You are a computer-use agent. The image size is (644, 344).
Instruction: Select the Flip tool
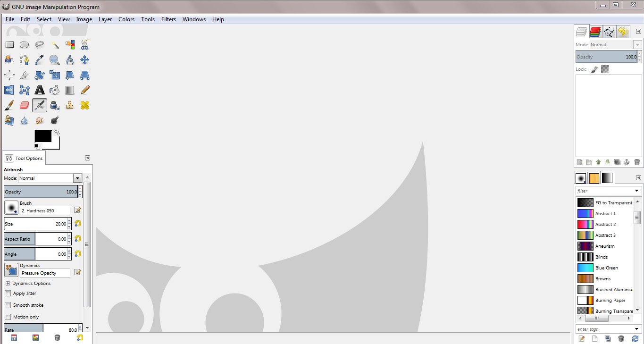[x=9, y=90]
